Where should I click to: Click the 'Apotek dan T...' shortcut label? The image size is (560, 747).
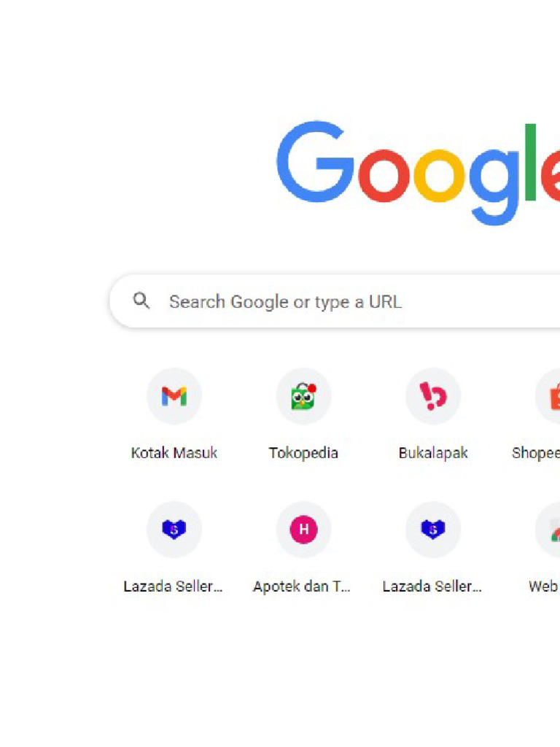[302, 587]
